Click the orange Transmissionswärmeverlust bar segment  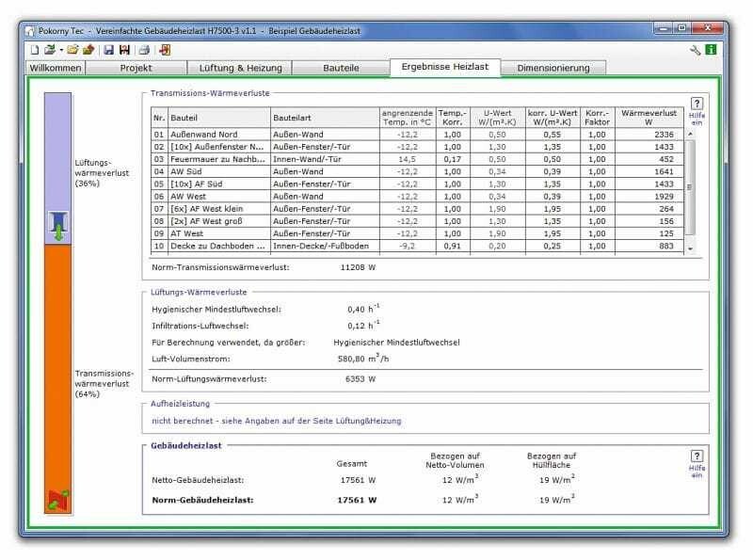(x=57, y=379)
